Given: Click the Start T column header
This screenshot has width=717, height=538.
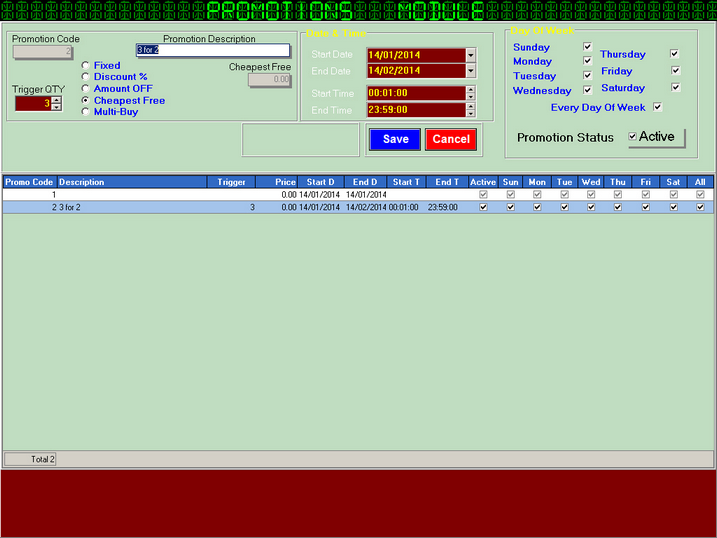Looking at the screenshot, I should tap(407, 182).
